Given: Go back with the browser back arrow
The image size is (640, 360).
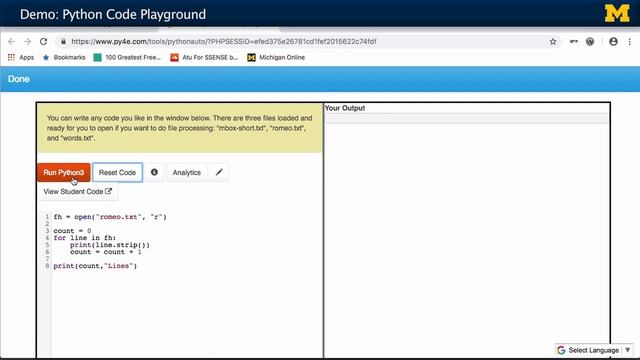Looking at the screenshot, I should (11, 42).
